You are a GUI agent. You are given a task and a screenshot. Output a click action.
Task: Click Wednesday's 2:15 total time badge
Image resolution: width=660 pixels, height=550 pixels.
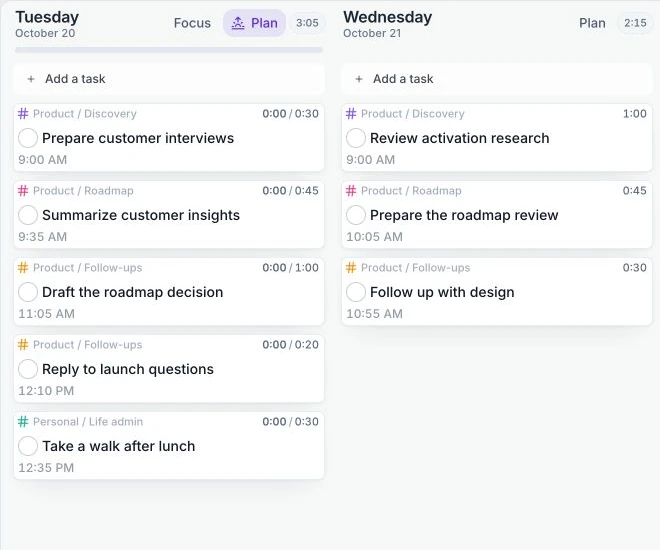pos(635,23)
